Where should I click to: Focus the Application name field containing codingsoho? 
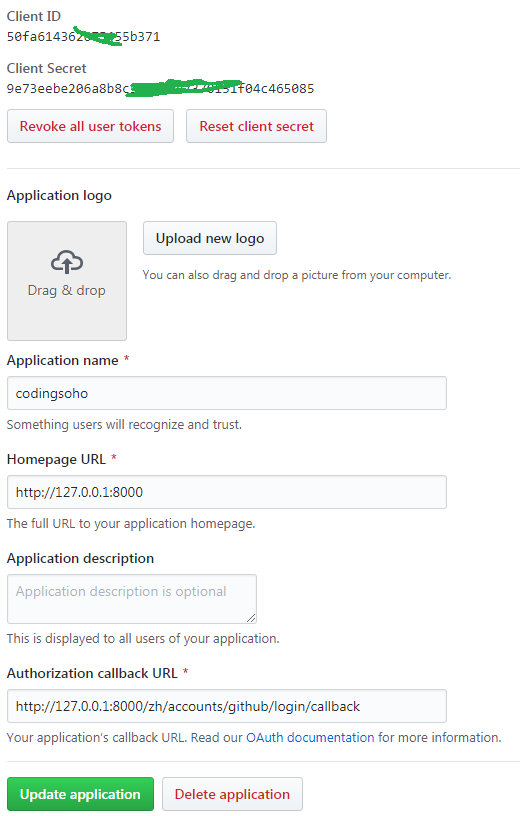pos(226,393)
